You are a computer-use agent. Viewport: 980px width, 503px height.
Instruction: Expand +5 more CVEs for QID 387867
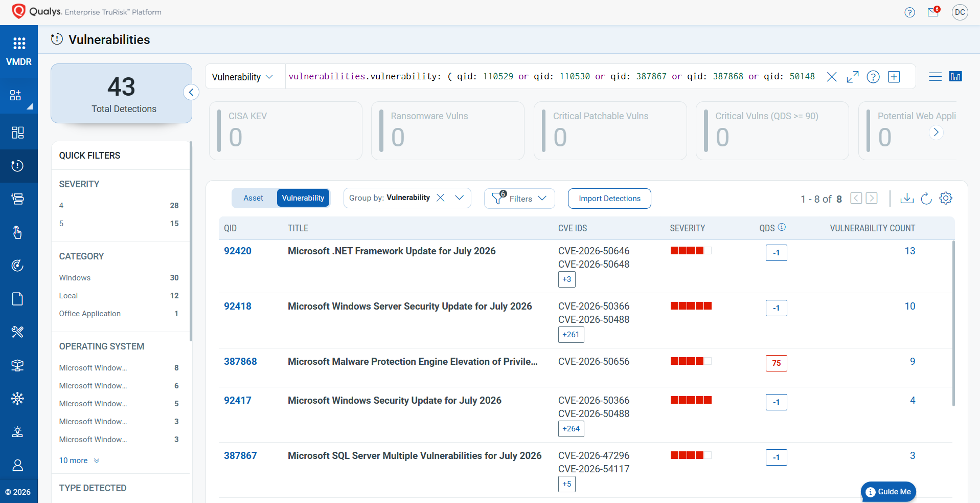pos(566,484)
